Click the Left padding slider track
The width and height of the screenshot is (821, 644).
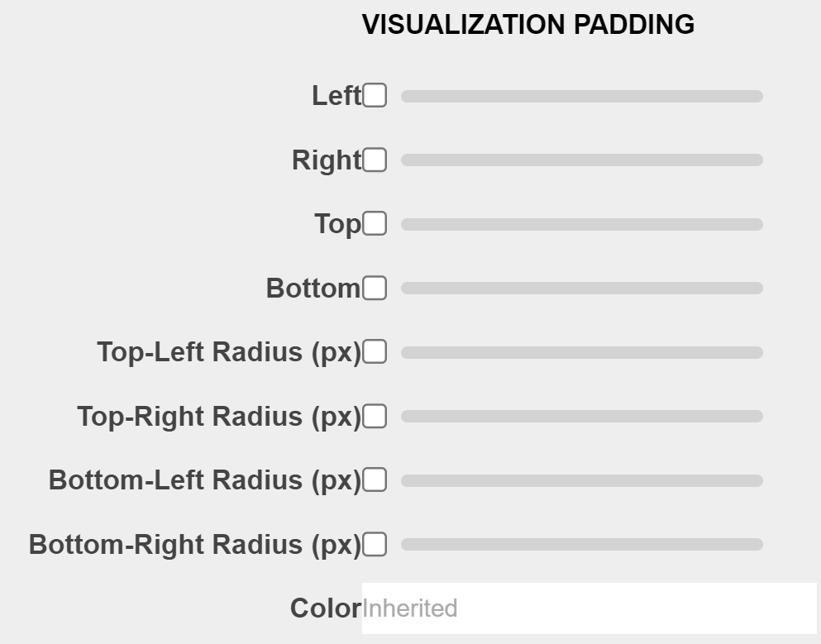click(581, 97)
